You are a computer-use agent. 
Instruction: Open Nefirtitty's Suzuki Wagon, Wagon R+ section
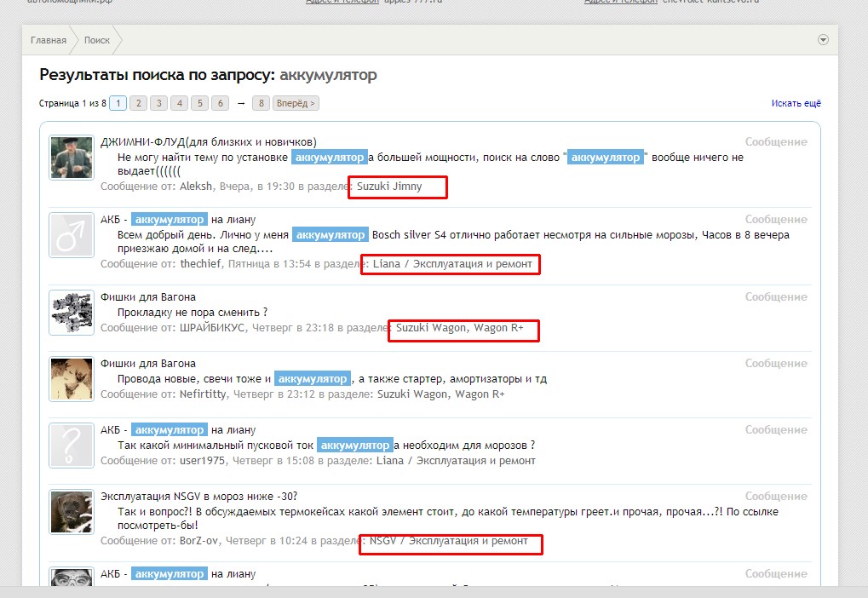441,394
